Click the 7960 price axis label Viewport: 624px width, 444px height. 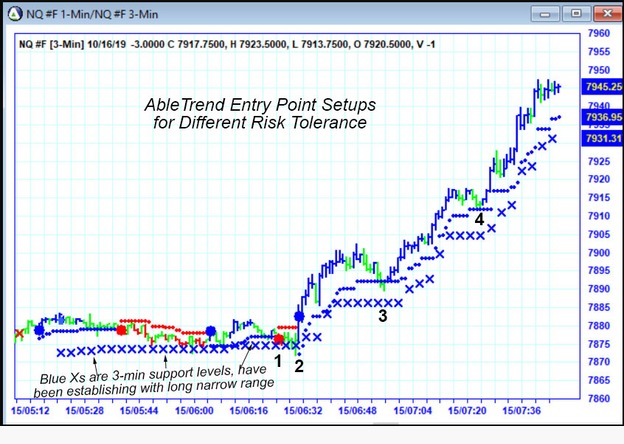[x=599, y=33]
